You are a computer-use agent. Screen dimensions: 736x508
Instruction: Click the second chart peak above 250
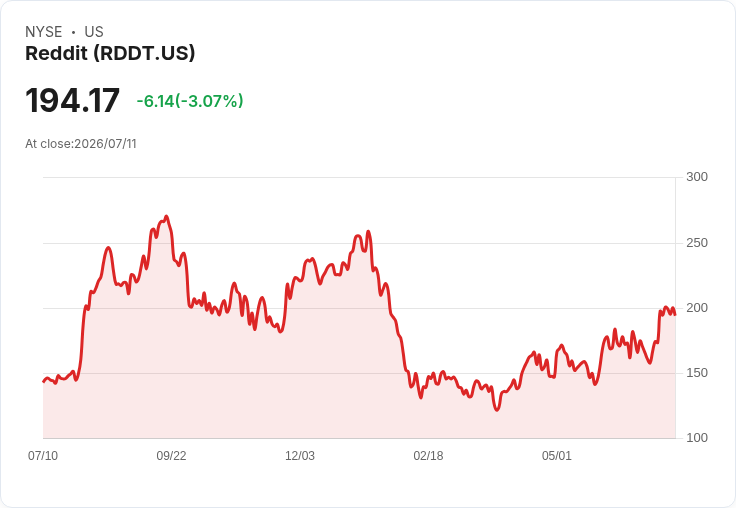click(368, 231)
